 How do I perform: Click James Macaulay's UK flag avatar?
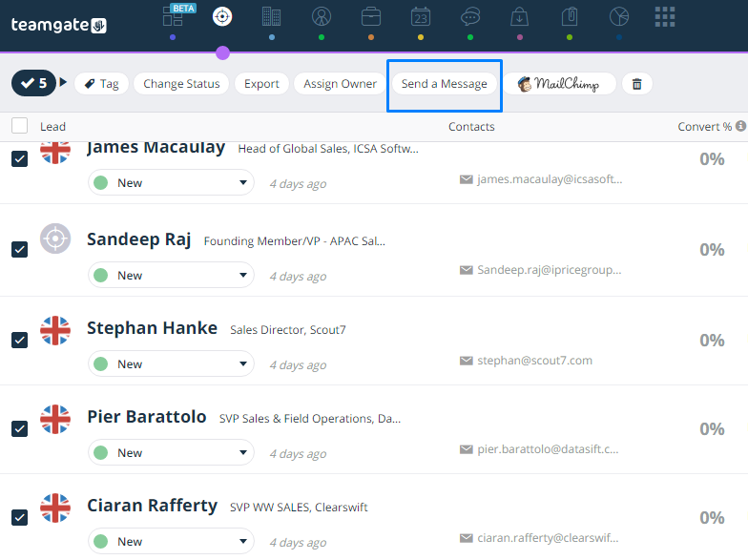55,153
